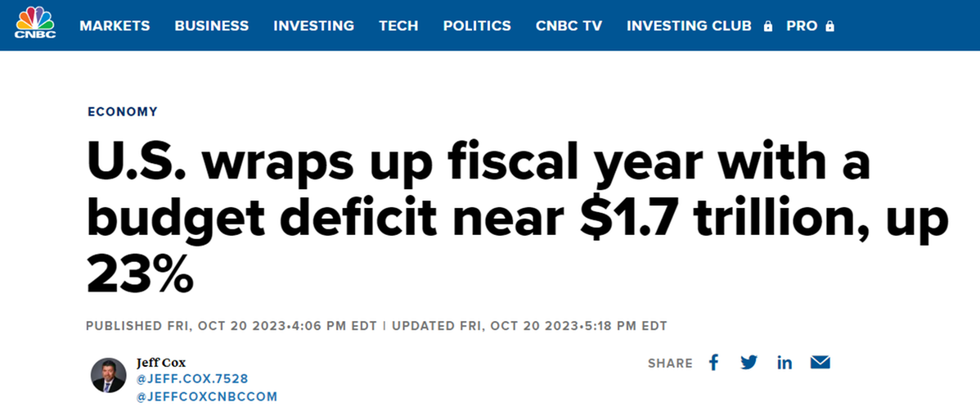Go to the PRO subscription page
This screenshot has height=416, width=980.
tap(802, 26)
